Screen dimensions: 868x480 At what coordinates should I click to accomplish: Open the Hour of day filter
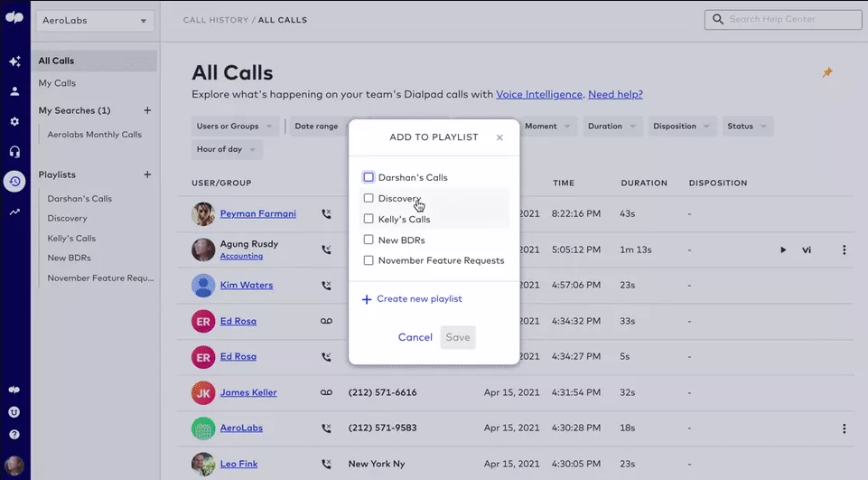coord(226,149)
